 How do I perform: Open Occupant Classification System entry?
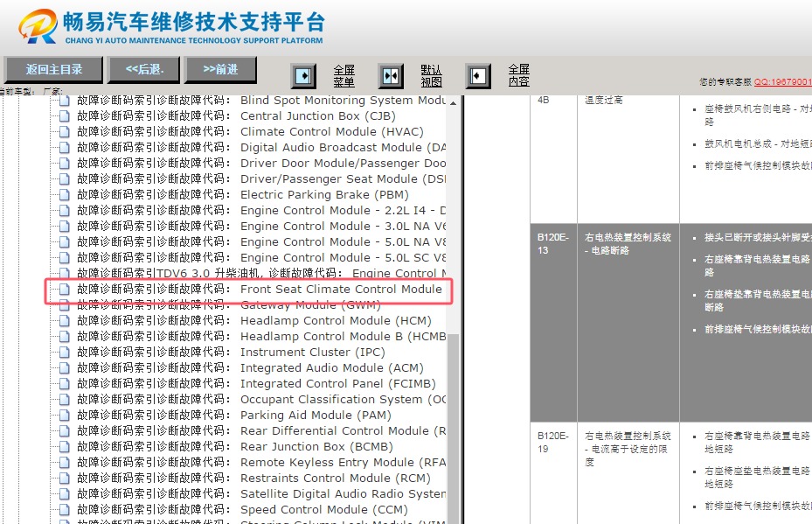(x=261, y=399)
